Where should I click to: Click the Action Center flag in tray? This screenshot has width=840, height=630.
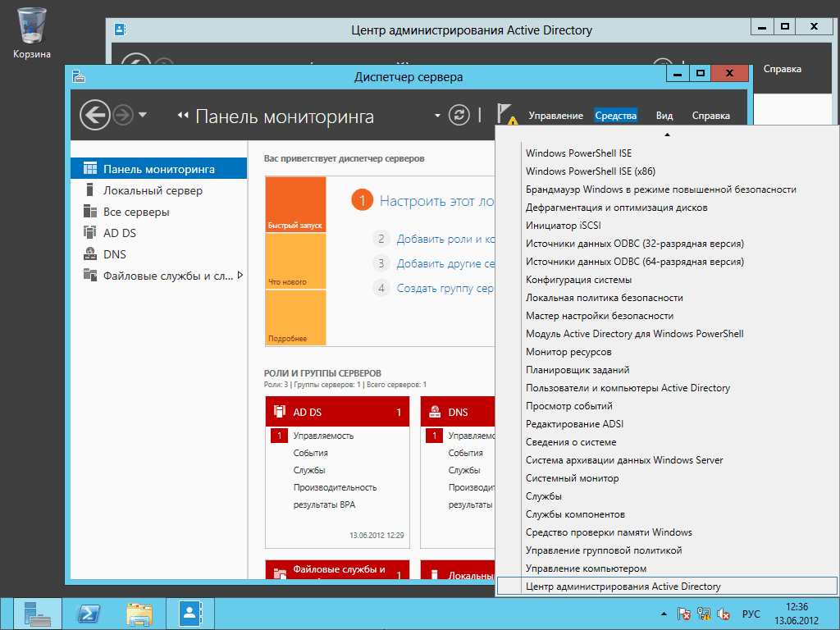[x=683, y=614]
